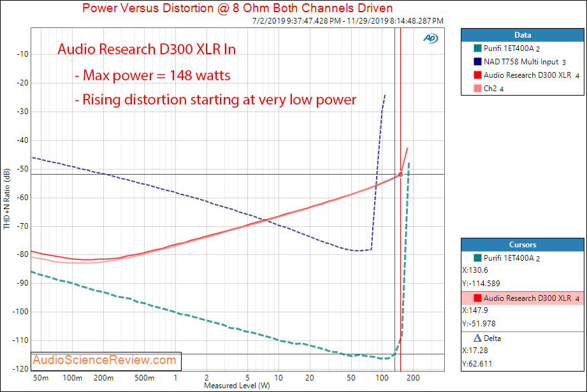
Task: Click the Y:-114.589 cursor value
Action: coord(481,284)
